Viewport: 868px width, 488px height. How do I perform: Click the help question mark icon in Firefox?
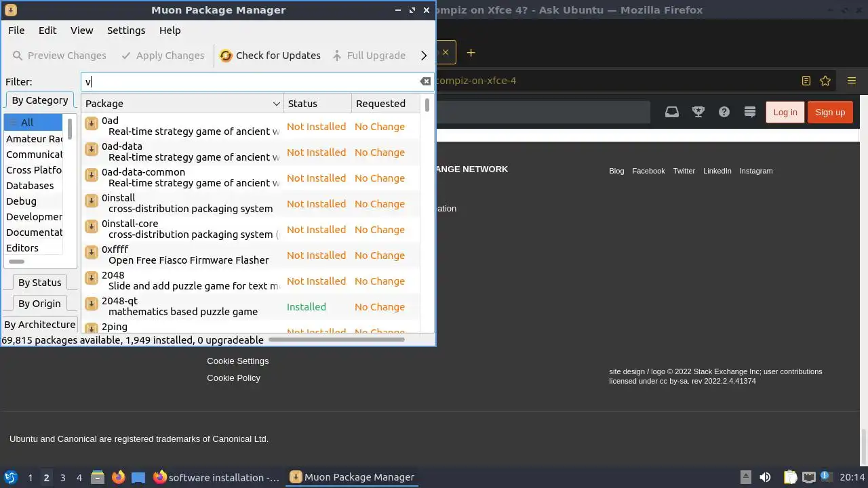click(x=724, y=112)
